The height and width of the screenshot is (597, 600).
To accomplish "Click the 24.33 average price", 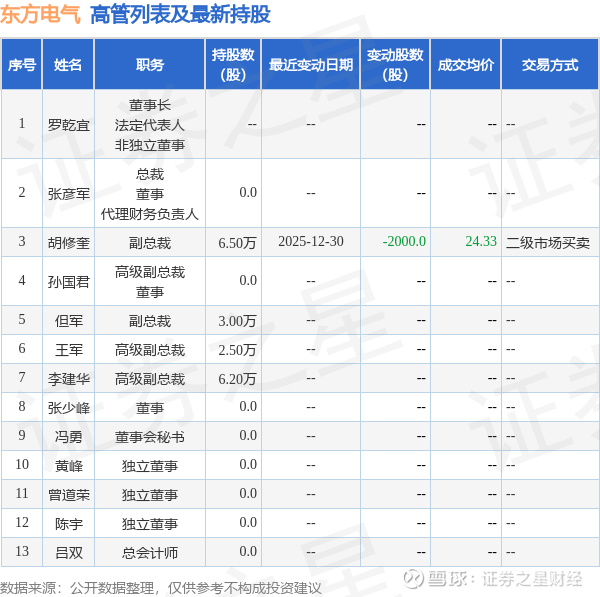I will (481, 241).
